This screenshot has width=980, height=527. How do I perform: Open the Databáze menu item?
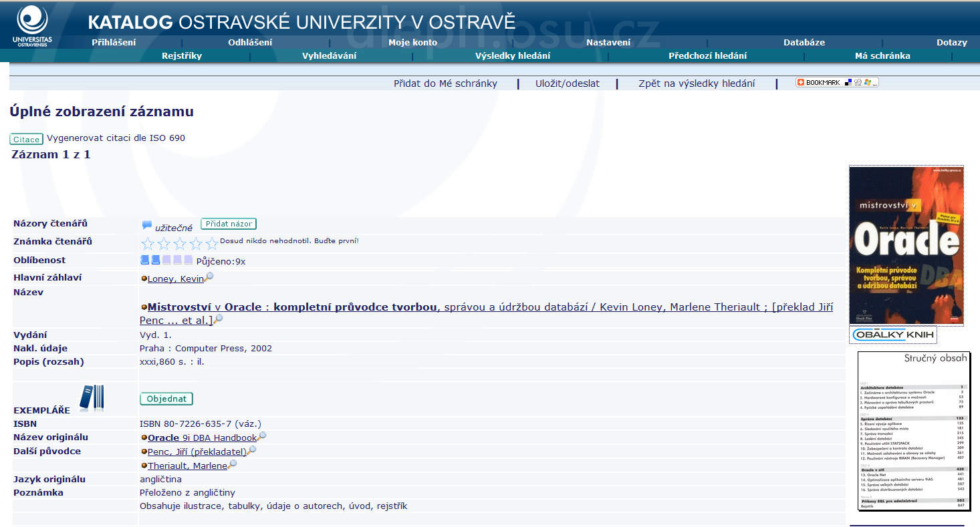tap(804, 42)
